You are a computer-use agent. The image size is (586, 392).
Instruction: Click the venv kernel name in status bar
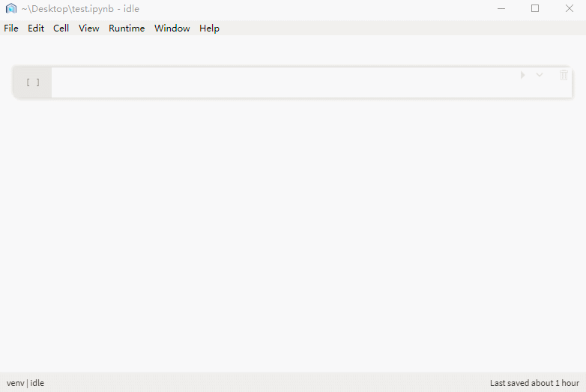coord(15,383)
